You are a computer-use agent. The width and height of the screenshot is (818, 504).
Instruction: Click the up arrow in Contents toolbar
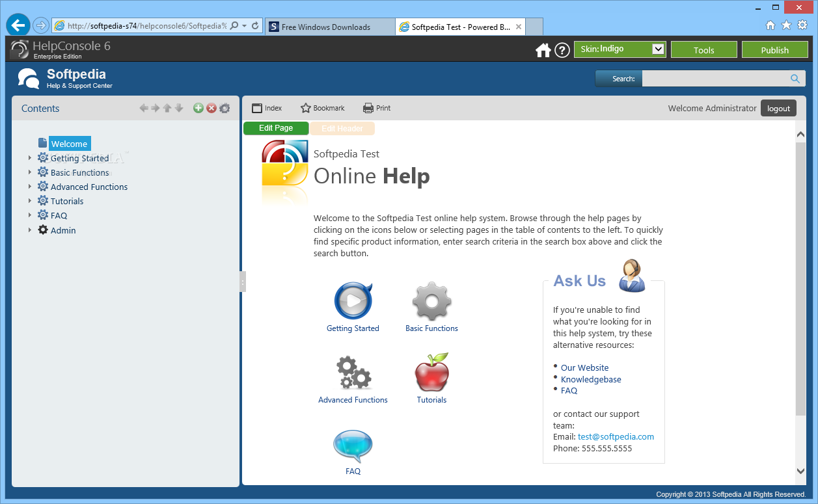167,108
